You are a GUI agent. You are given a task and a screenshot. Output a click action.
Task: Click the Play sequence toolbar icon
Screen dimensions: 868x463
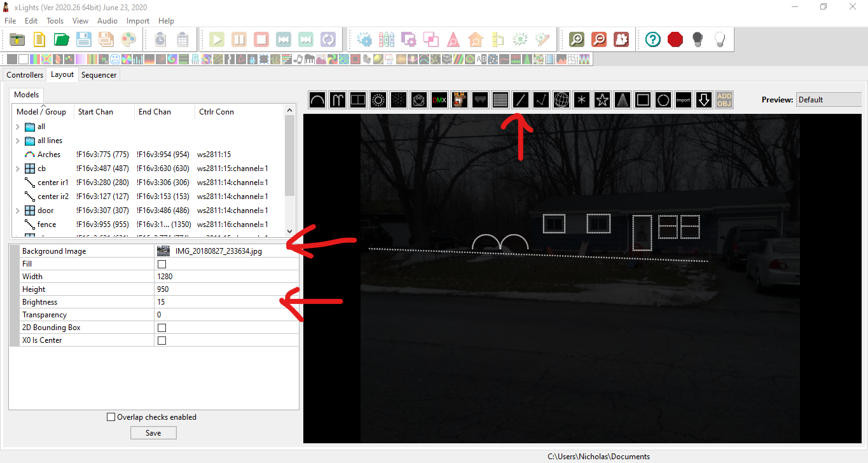pyautogui.click(x=216, y=39)
